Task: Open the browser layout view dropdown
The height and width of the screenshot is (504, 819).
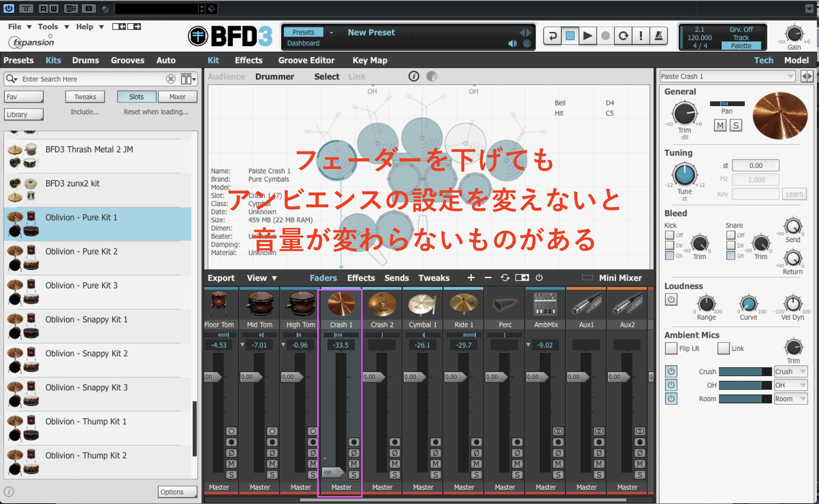Action: pyautogui.click(x=188, y=79)
